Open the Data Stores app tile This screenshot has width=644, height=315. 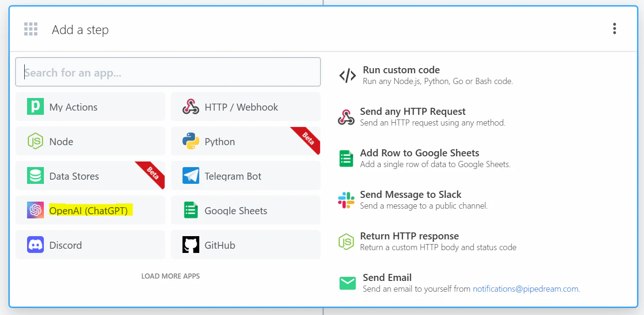(x=90, y=176)
